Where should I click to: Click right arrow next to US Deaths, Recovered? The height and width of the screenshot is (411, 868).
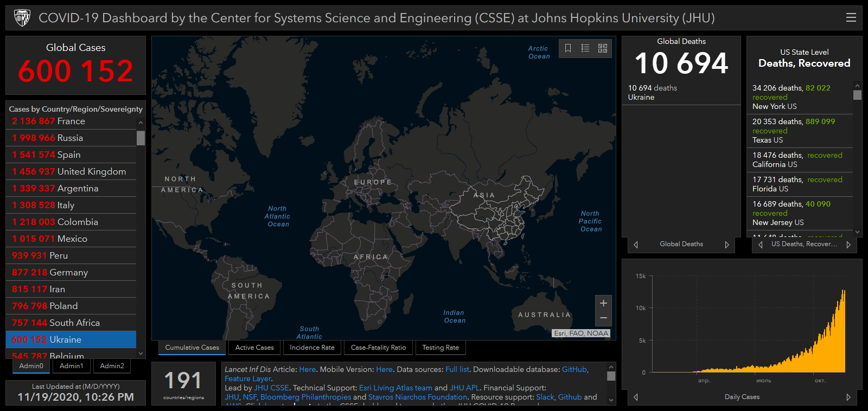pyautogui.click(x=848, y=245)
